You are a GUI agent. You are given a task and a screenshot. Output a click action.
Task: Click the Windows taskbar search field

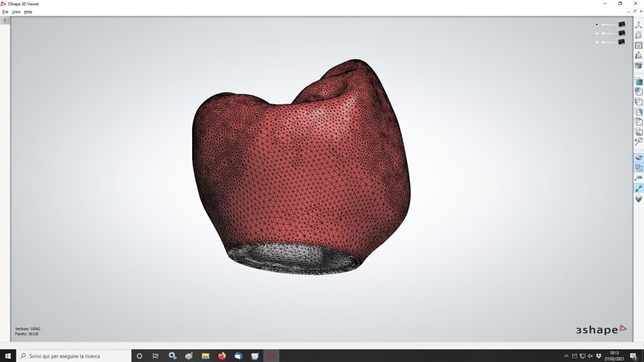(x=73, y=356)
